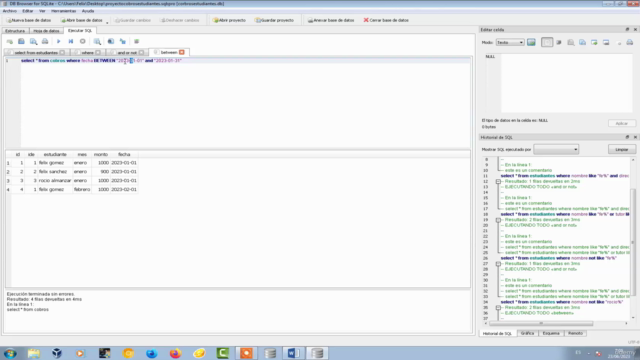The width and height of the screenshot is (640, 360).
Task: Open the Herramientas menu
Action: (x=64, y=11)
